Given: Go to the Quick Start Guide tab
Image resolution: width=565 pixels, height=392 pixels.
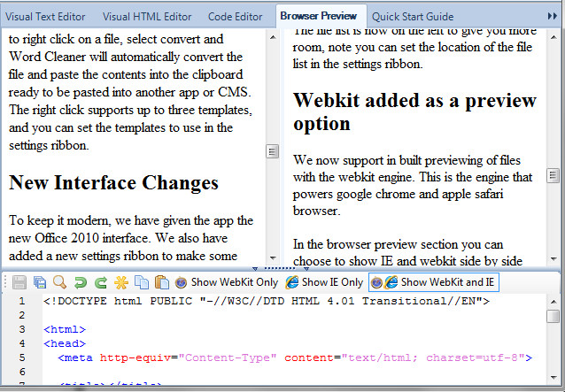Looking at the screenshot, I should point(413,16).
